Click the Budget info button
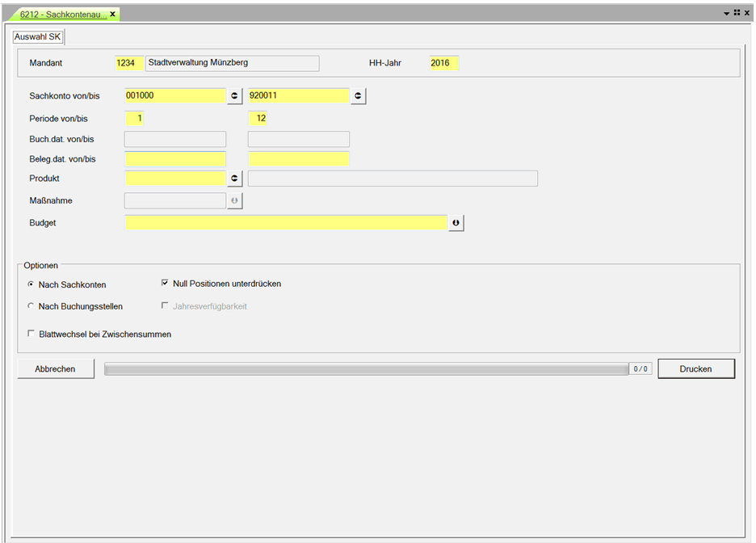 tap(456, 223)
